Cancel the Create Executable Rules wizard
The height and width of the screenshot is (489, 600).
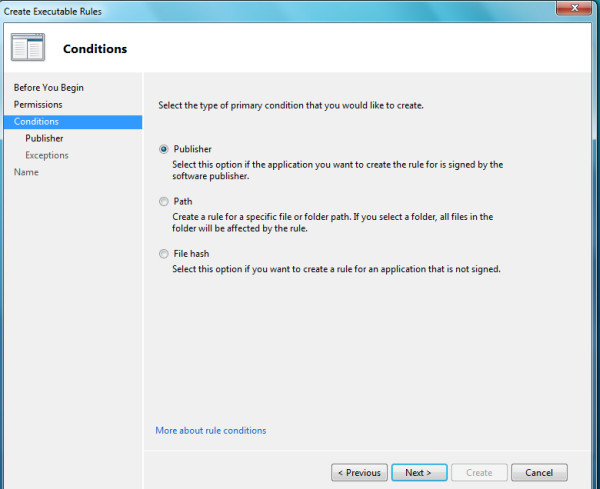tap(539, 473)
